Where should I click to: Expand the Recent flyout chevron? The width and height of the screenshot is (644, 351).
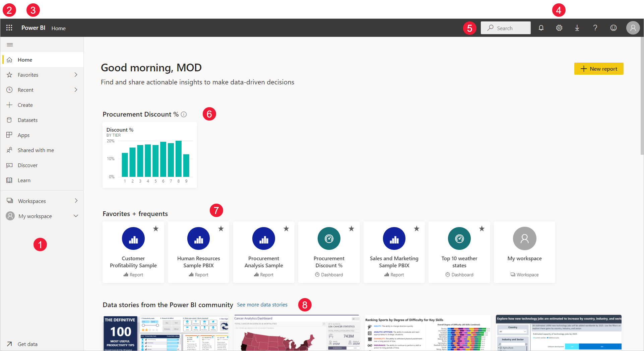pos(76,90)
